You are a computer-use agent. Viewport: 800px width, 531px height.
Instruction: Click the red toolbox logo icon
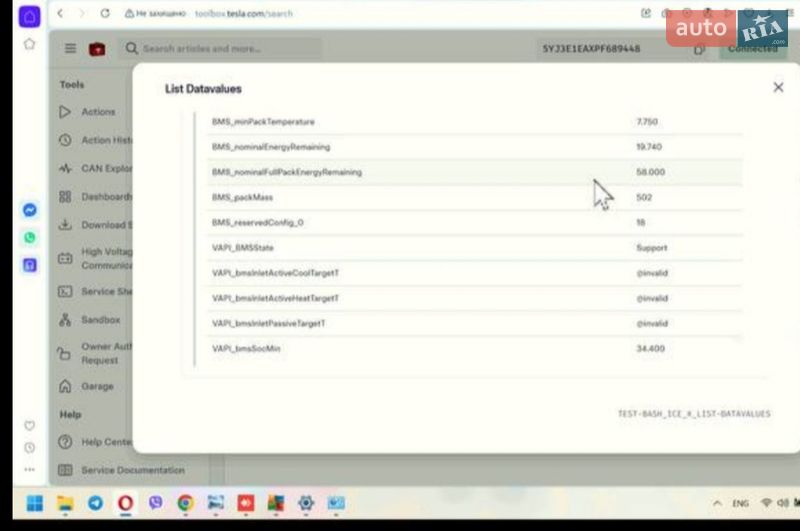(x=97, y=48)
